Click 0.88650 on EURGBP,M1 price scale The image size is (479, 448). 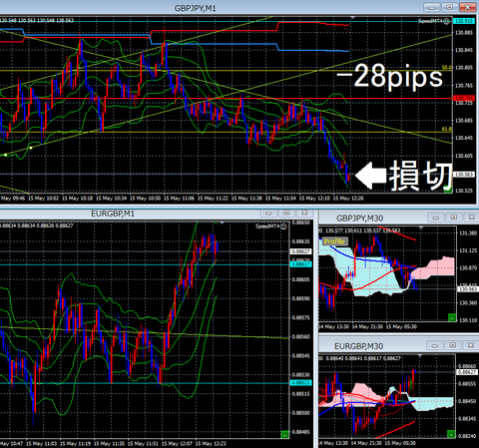click(301, 223)
